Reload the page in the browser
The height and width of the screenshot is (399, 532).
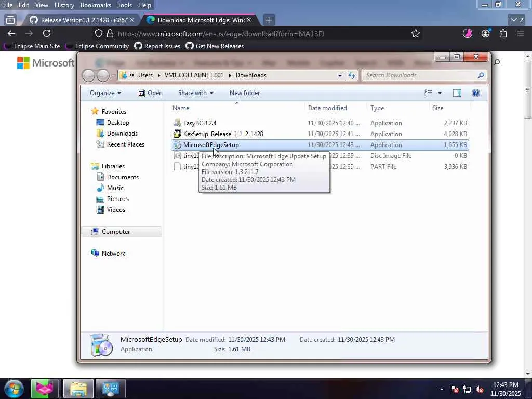pos(47,33)
